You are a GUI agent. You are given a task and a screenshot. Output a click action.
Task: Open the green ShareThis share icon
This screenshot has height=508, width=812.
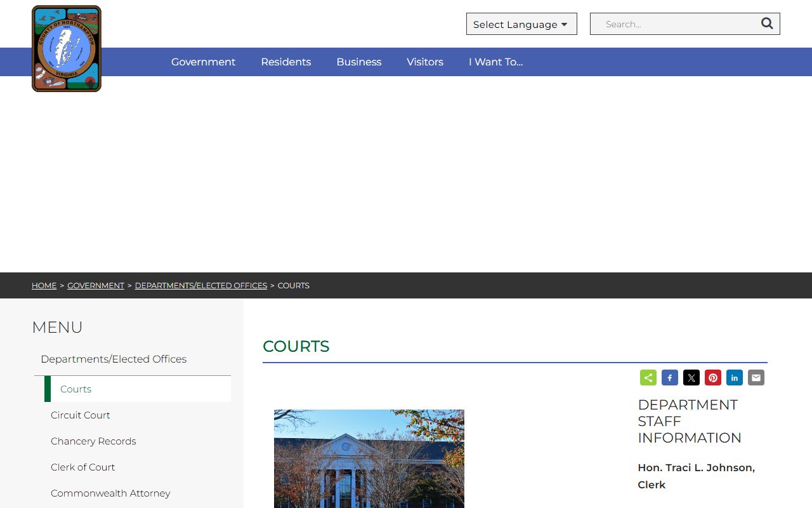click(648, 378)
